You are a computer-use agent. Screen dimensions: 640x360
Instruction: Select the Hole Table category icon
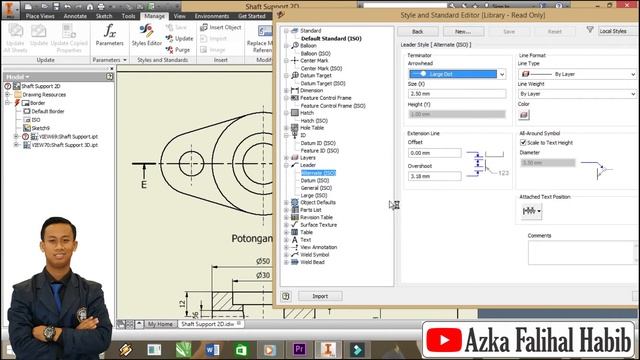(x=295, y=128)
